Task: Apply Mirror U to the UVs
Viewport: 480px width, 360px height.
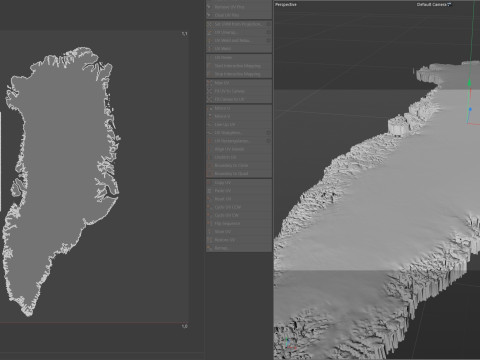Action: 239,109
